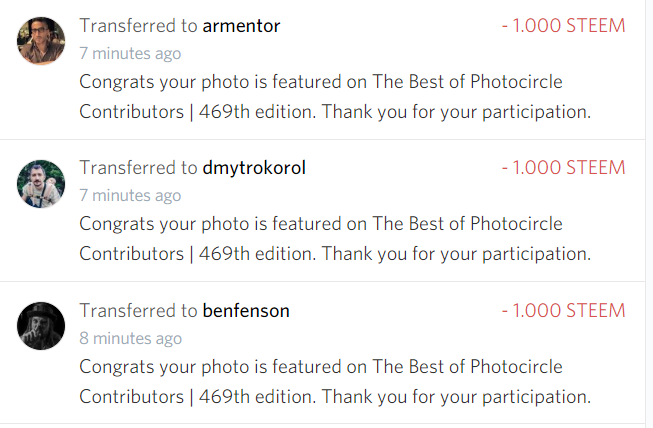Click '469th edition' memo line in armentor's transfer
Screen dimensions: 653x428
click(x=335, y=111)
